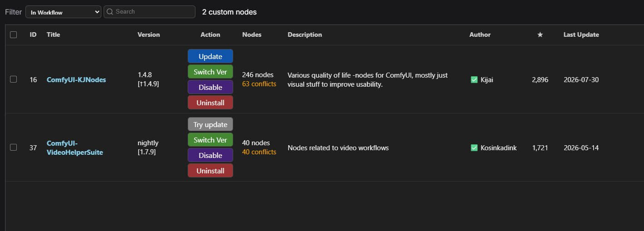Click the date 2026-05-14
Screen dimensions: 644x231
tap(581, 148)
